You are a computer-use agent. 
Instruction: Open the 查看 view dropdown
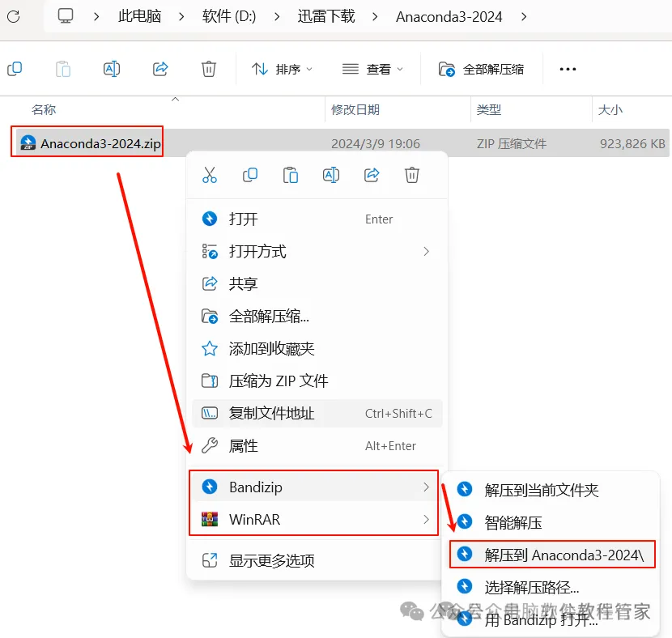372,69
